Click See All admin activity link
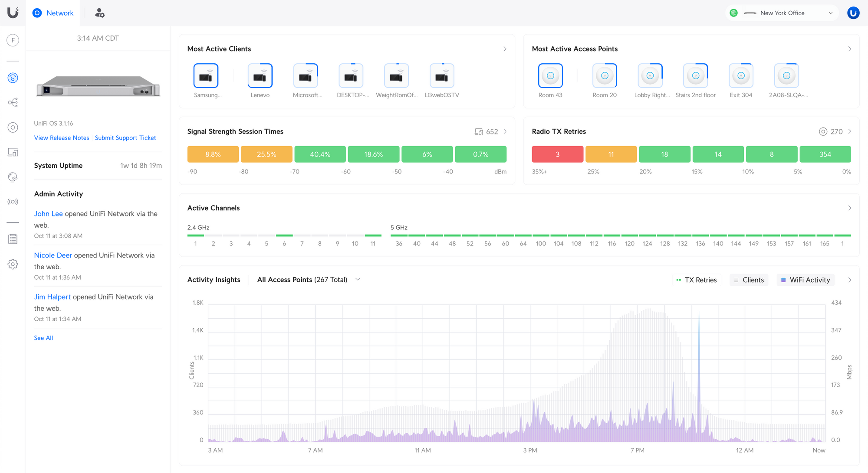This screenshot has height=473, width=868. (x=43, y=337)
